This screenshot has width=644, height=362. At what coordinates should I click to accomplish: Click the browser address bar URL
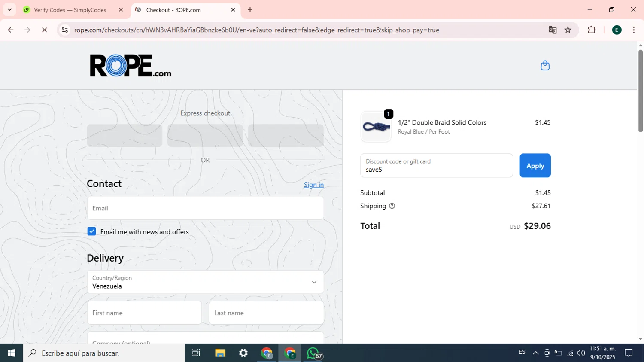256,30
